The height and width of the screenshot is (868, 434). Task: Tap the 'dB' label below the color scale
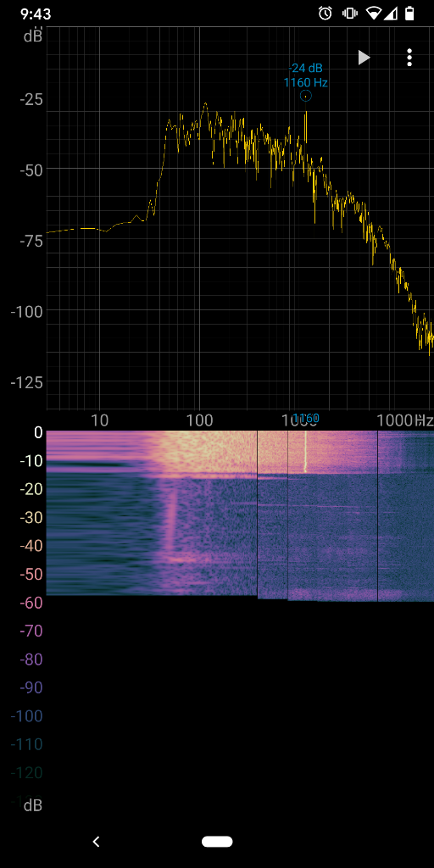click(33, 805)
